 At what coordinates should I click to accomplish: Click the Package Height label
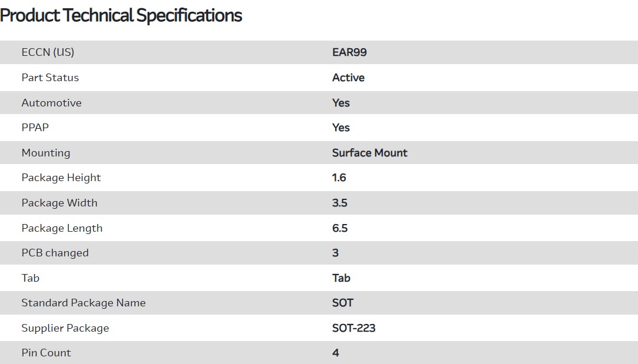click(61, 178)
